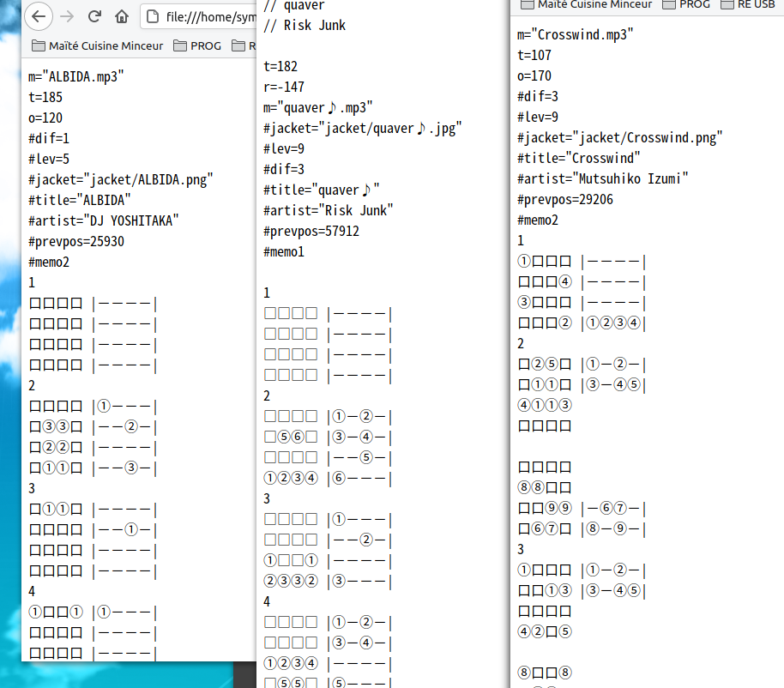The image size is (784, 688).
Task: Click the "// Risk Junk" comment line
Action: (305, 26)
